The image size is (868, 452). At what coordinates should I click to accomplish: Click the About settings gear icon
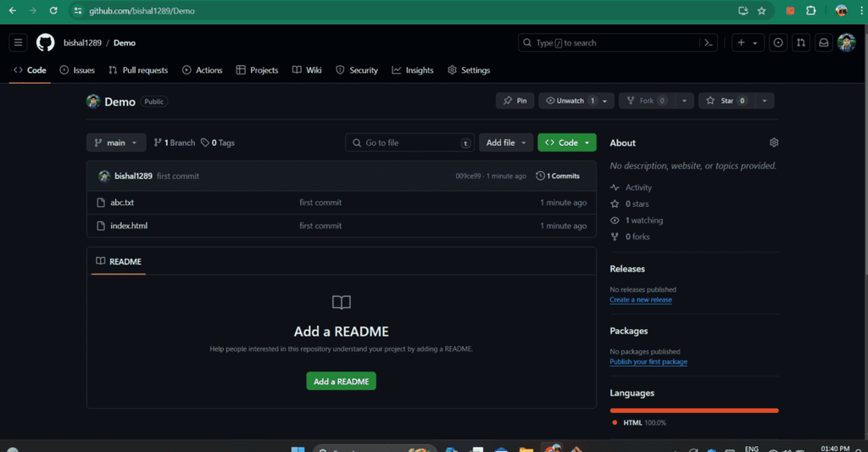click(774, 142)
